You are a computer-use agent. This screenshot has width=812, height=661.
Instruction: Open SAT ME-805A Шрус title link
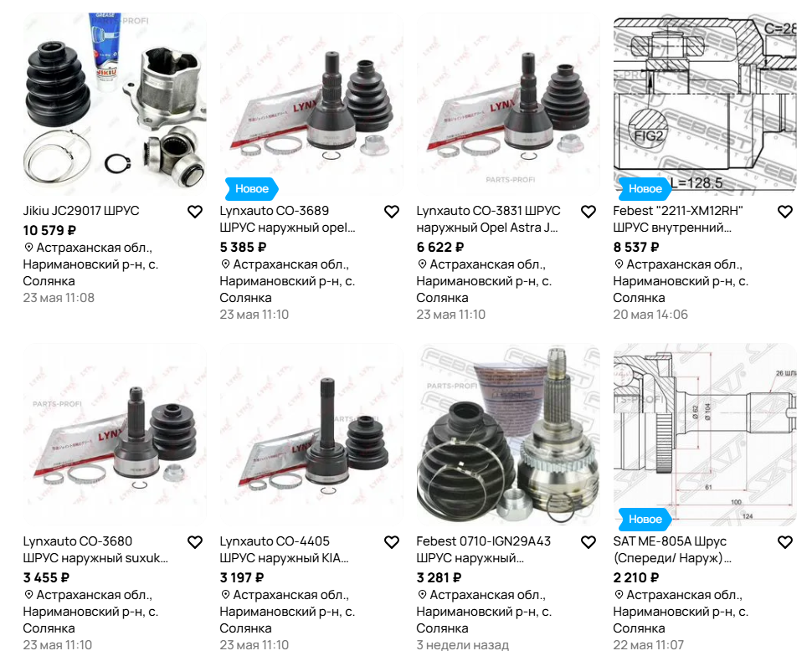point(672,549)
